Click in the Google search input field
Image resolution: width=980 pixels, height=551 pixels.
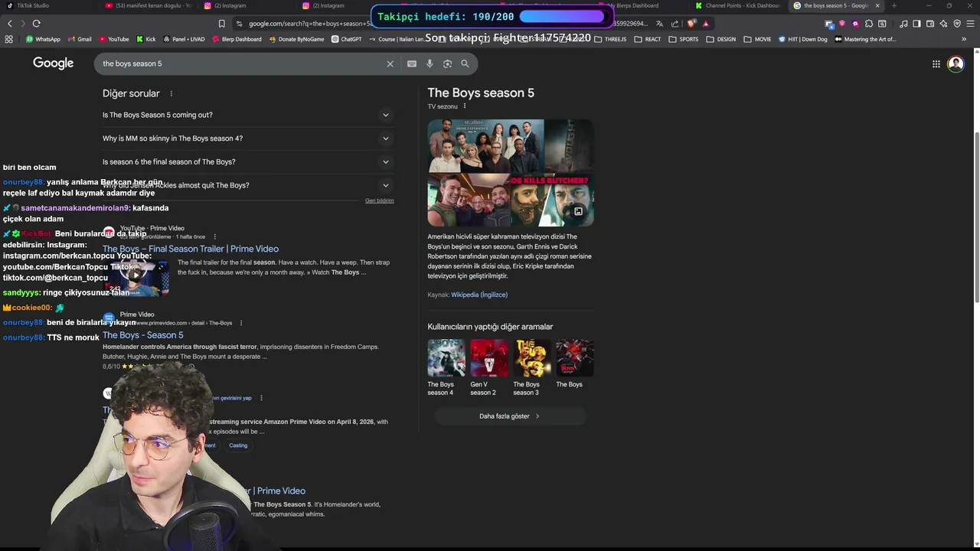click(241, 64)
